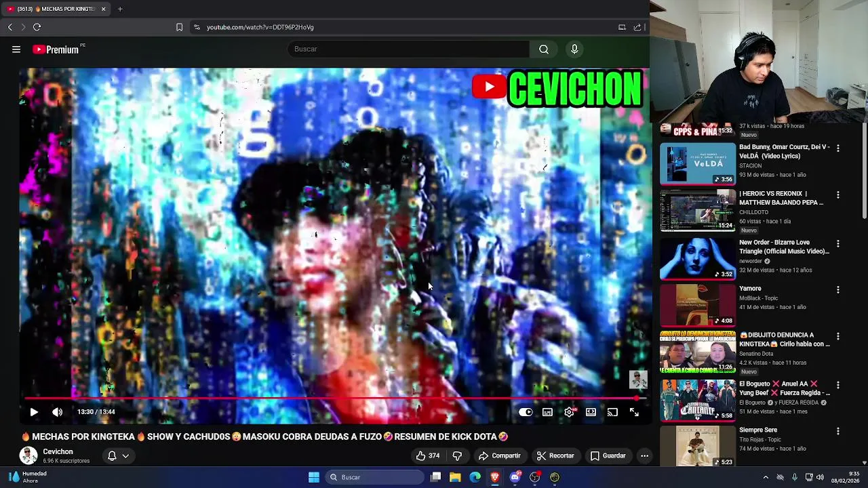Click the youtube.com address bar URL
Viewport: 868px width, 488px height.
click(260, 27)
